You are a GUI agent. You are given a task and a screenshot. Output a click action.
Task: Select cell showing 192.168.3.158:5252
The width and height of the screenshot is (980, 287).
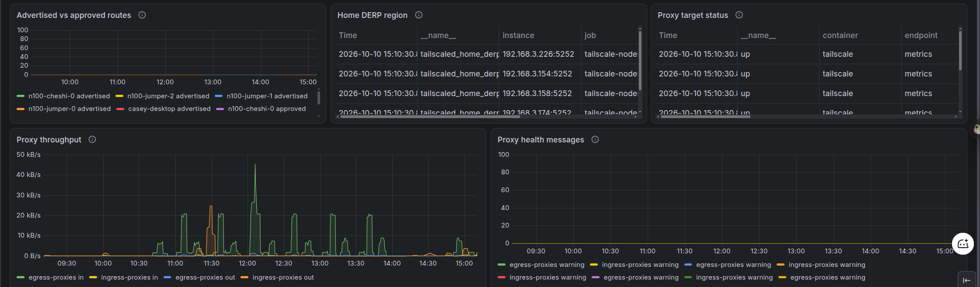tap(540, 93)
